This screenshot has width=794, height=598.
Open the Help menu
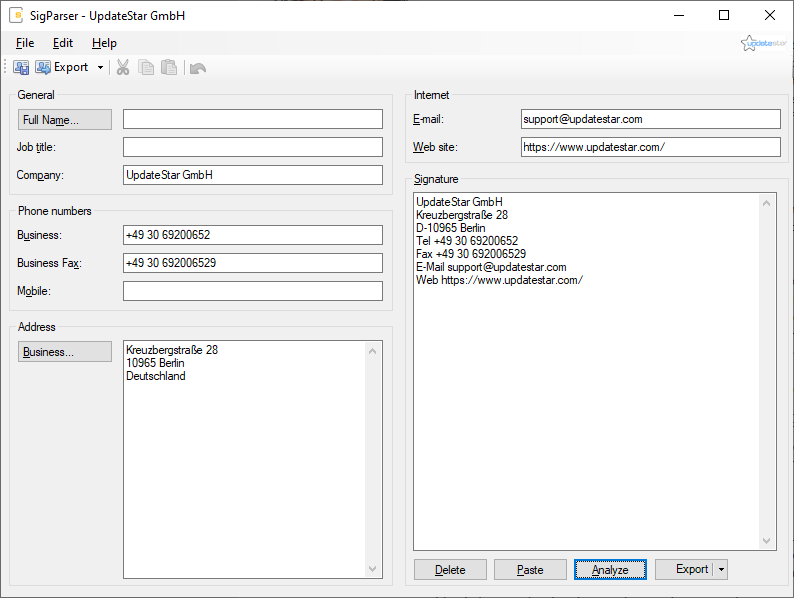(x=104, y=43)
